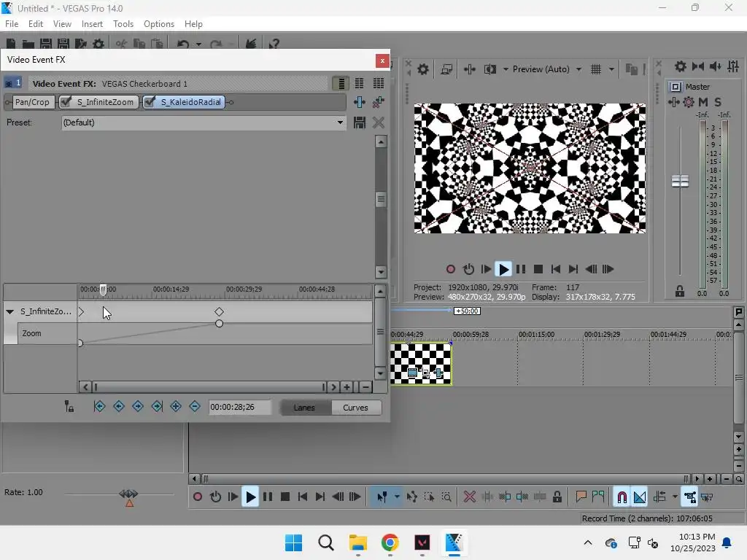Jump to the first keyframe
Screen dimensions: 747x560
[x=99, y=406]
